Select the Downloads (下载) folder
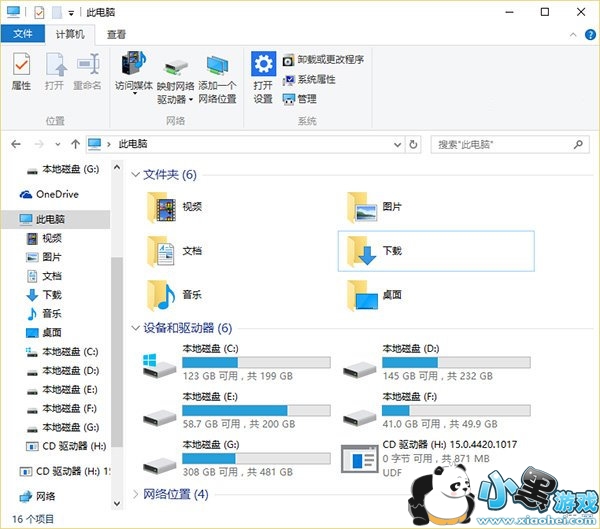The width and height of the screenshot is (600, 529). tap(436, 251)
